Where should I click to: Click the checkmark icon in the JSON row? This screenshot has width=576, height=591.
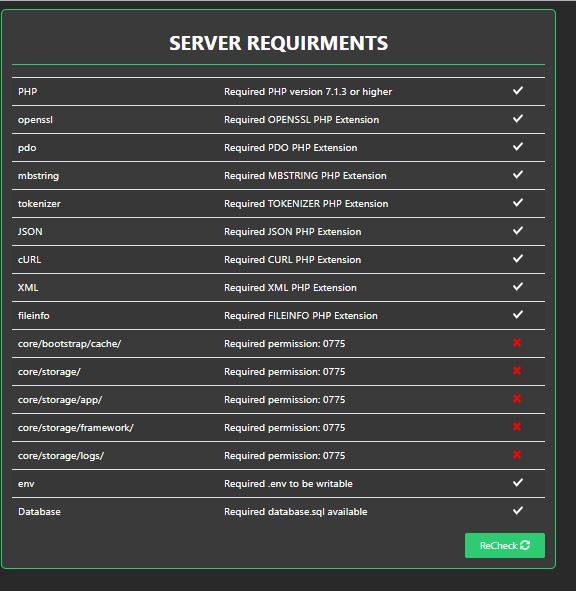518,231
